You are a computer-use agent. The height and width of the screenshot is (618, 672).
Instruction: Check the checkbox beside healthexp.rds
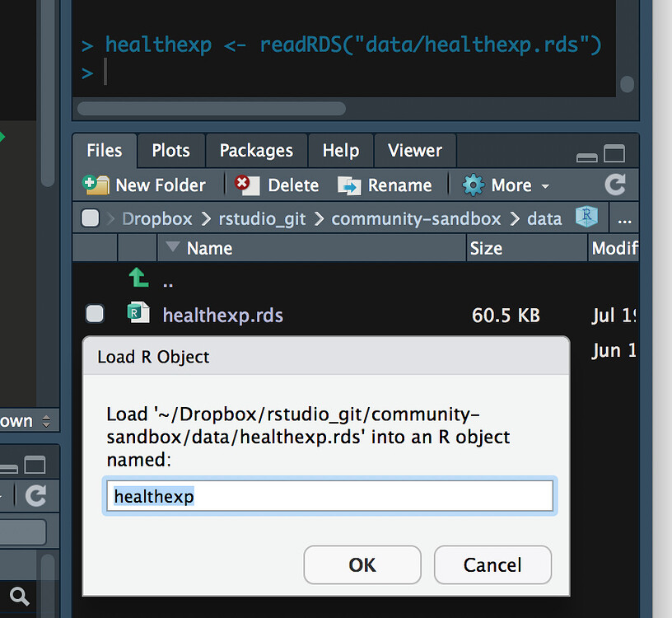pyautogui.click(x=95, y=313)
